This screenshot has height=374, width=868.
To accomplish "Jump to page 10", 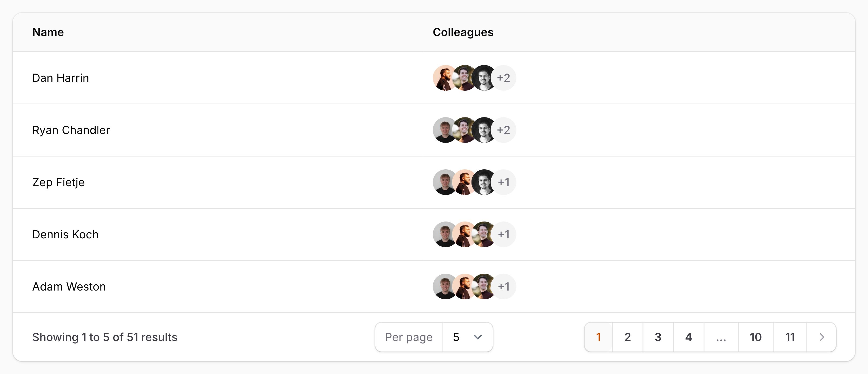I will (755, 337).
